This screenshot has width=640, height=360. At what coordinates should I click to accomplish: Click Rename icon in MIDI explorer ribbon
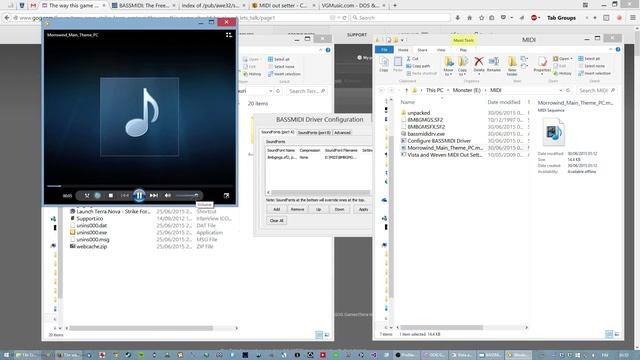[x=493, y=64]
